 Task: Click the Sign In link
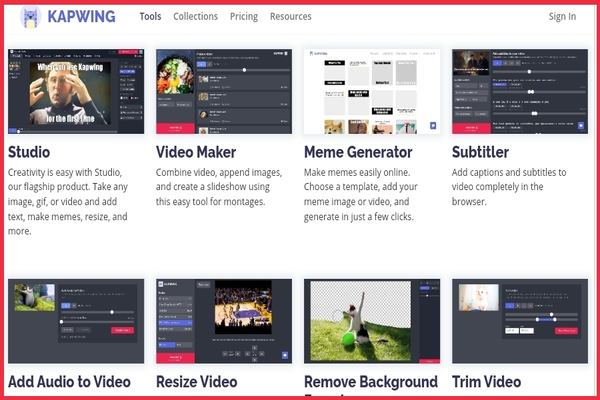pos(562,16)
